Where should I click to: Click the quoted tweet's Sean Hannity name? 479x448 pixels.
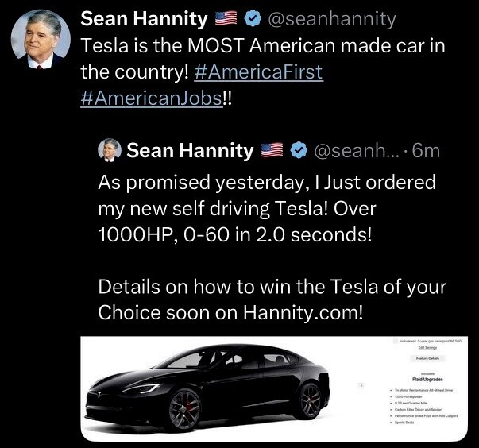coord(190,150)
